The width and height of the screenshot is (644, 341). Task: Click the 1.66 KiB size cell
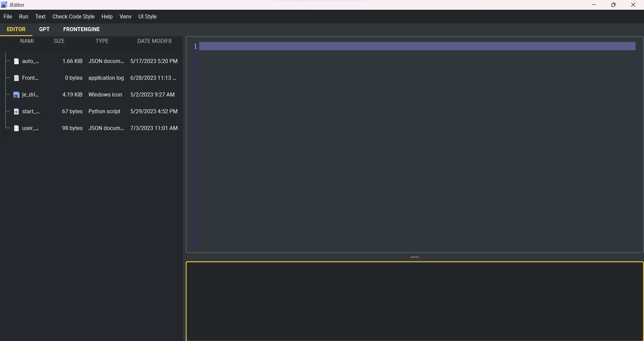72,61
